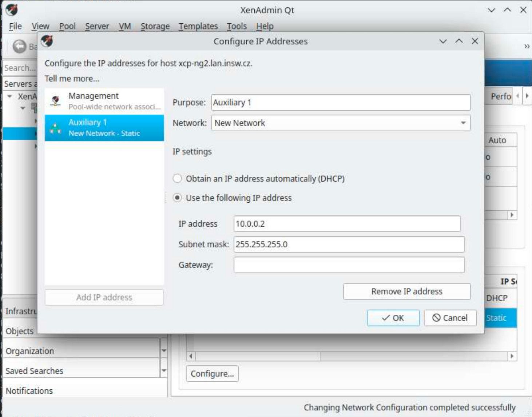Image resolution: width=532 pixels, height=417 pixels.
Task: Select Obtain an IP address automatically (DHCP)
Action: tap(178, 179)
